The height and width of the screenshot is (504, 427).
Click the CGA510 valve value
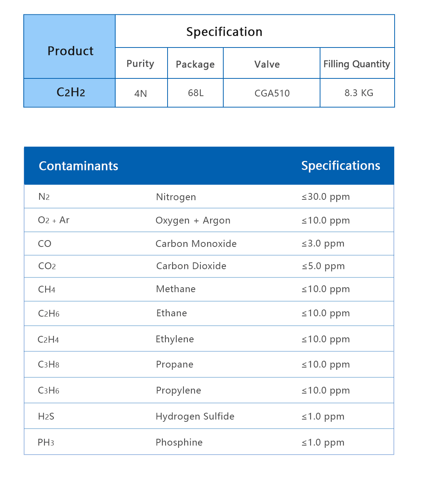click(x=272, y=93)
